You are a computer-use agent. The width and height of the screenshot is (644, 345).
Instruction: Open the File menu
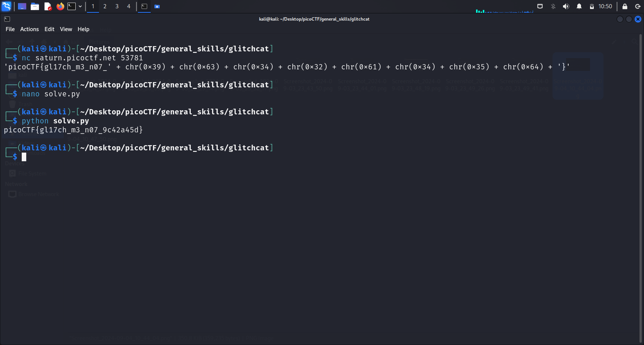[10, 29]
